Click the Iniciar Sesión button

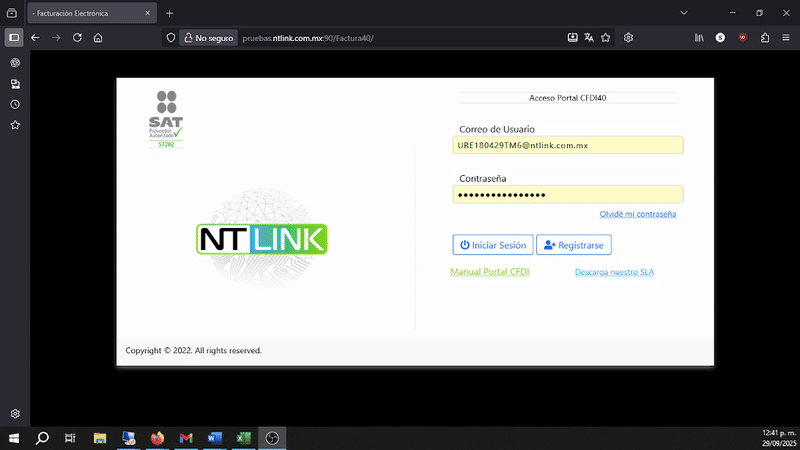pos(493,245)
